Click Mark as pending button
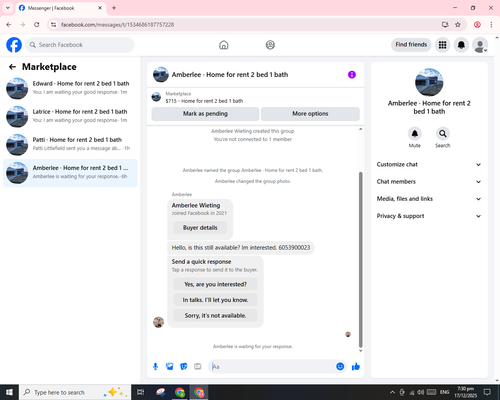The height and width of the screenshot is (400, 500). click(x=205, y=114)
